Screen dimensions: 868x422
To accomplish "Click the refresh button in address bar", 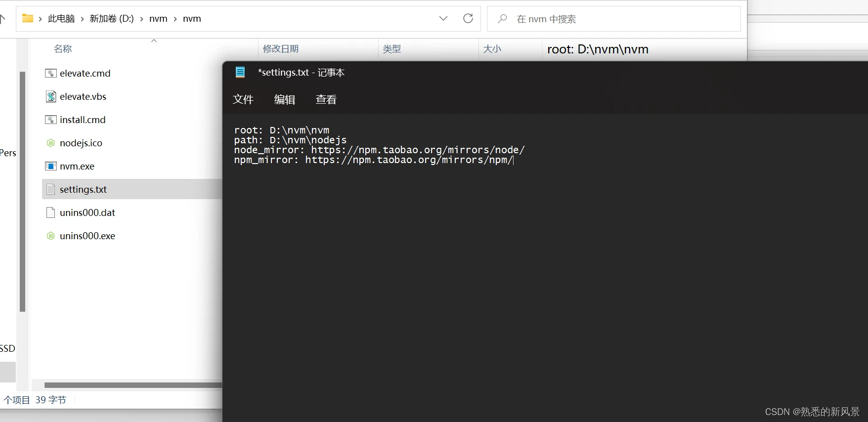I will 468,19.
